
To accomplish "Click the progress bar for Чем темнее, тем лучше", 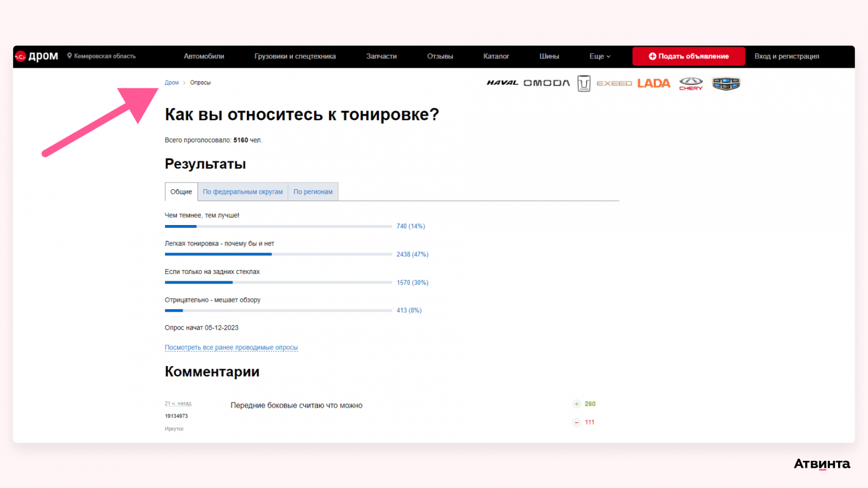I will (278, 226).
